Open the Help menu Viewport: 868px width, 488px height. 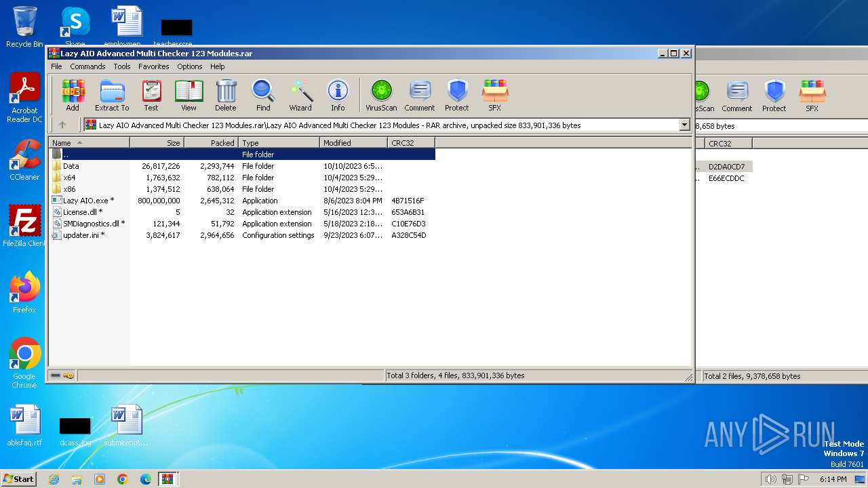click(217, 66)
